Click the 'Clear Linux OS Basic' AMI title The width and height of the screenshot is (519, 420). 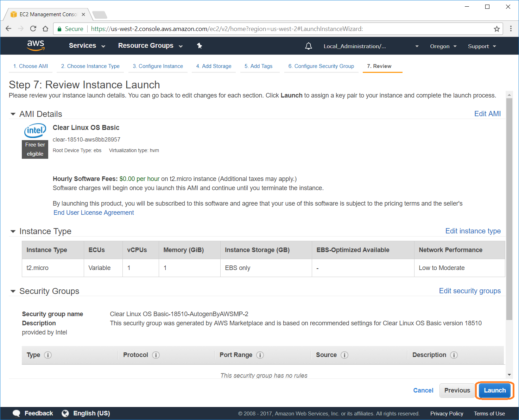pyautogui.click(x=86, y=128)
